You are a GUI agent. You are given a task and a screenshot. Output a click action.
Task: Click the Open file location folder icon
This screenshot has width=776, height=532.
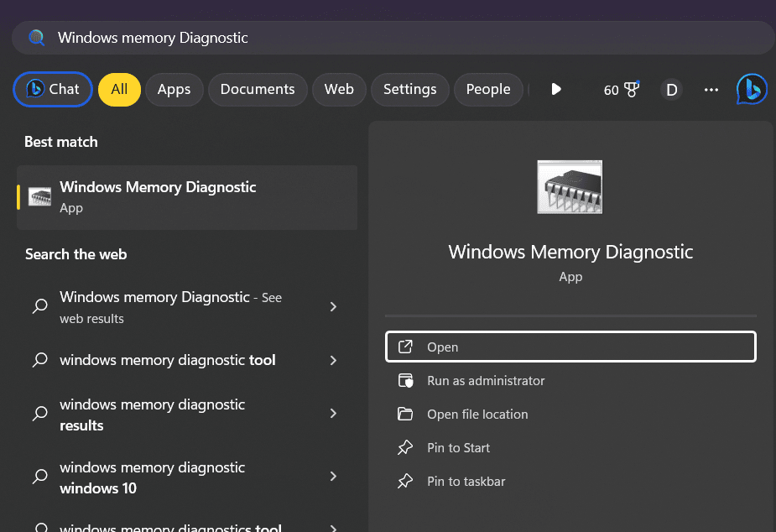pos(405,414)
